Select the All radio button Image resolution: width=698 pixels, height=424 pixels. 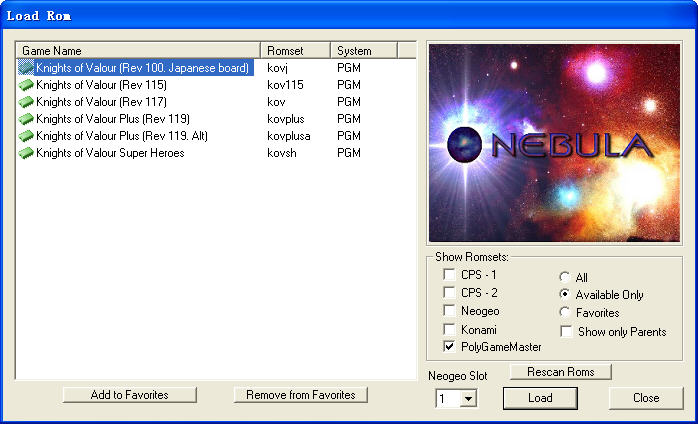click(565, 277)
